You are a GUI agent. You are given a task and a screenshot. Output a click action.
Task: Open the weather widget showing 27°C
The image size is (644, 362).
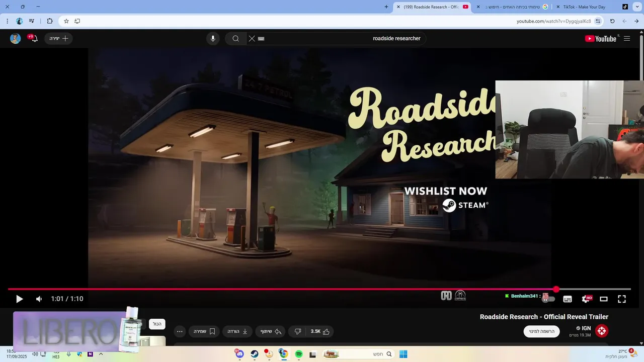(x=622, y=354)
